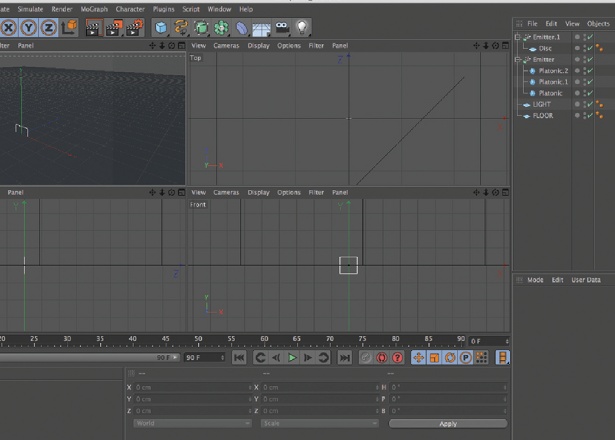Click the cube primitive icon in toolbar
The height and width of the screenshot is (440, 615).
pos(161,27)
